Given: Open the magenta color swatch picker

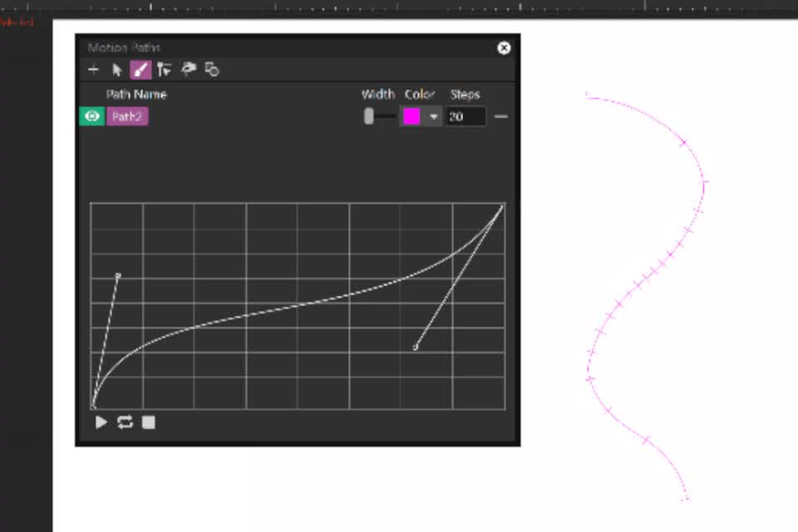Looking at the screenshot, I should click(413, 116).
